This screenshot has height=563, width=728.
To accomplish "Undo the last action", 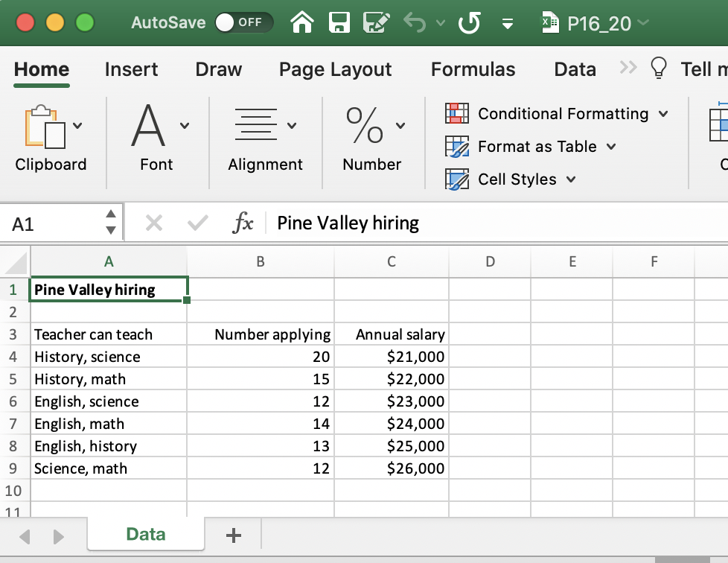I will [x=414, y=23].
